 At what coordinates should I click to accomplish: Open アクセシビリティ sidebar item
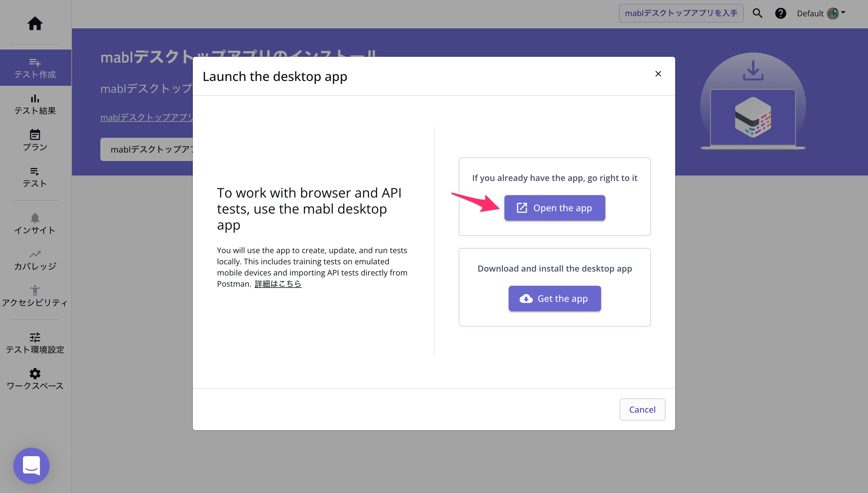(35, 296)
